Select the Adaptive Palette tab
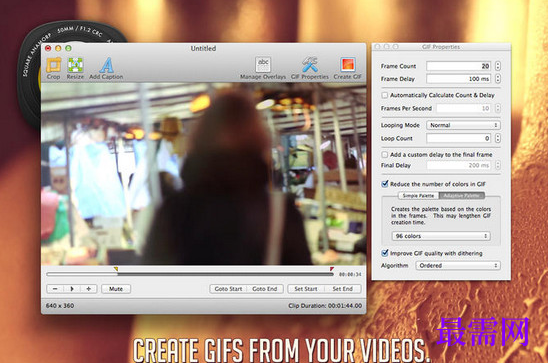The image size is (548, 363). 462,196
